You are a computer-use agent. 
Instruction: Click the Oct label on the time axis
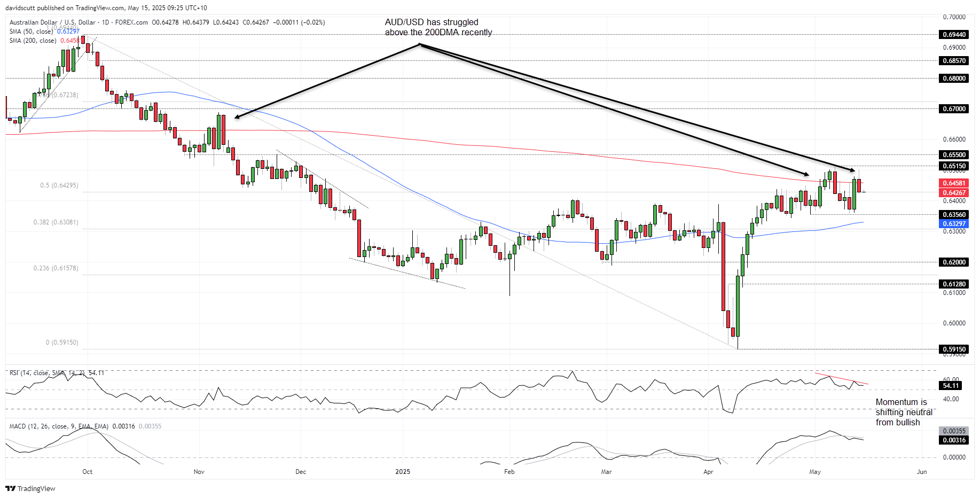click(x=88, y=472)
